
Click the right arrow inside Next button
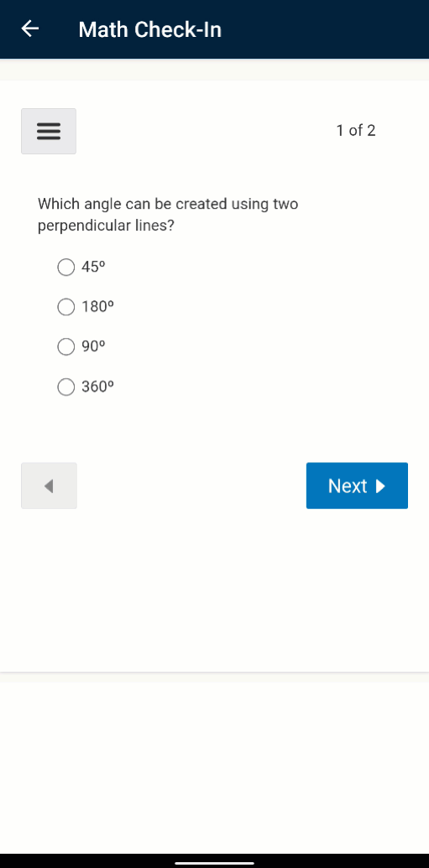point(380,486)
